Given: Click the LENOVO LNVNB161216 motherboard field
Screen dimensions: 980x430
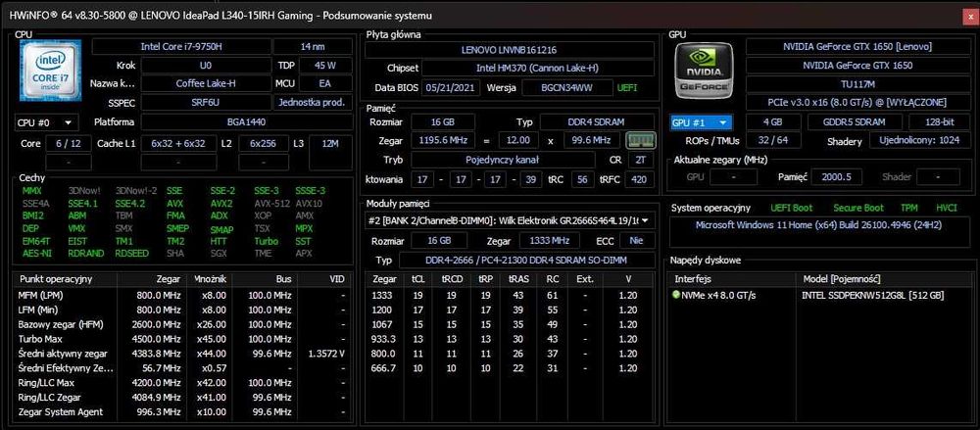Looking at the screenshot, I should [509, 49].
